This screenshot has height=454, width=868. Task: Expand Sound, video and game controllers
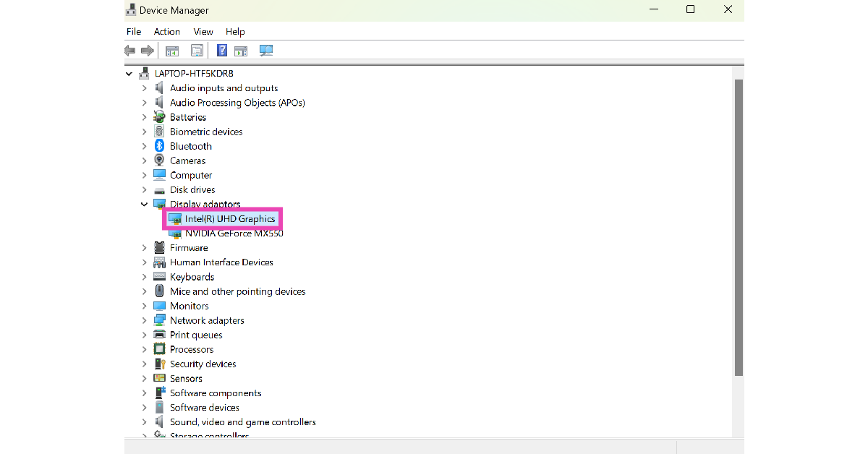tap(144, 422)
